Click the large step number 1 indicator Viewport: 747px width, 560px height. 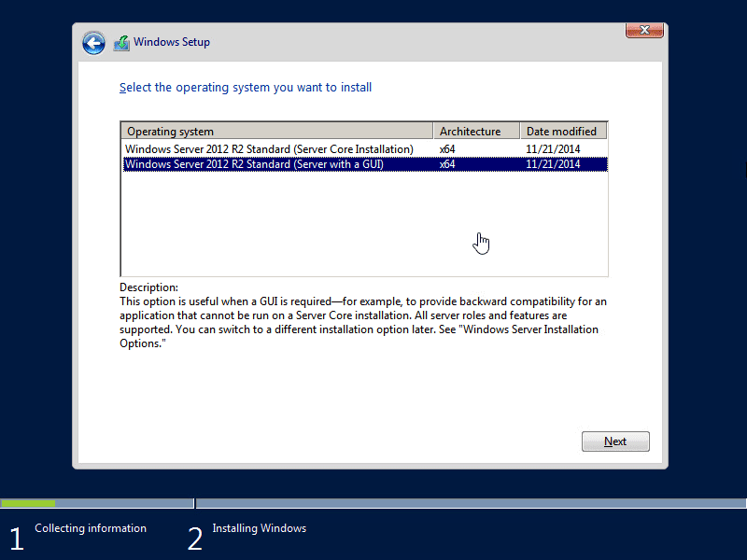16,538
